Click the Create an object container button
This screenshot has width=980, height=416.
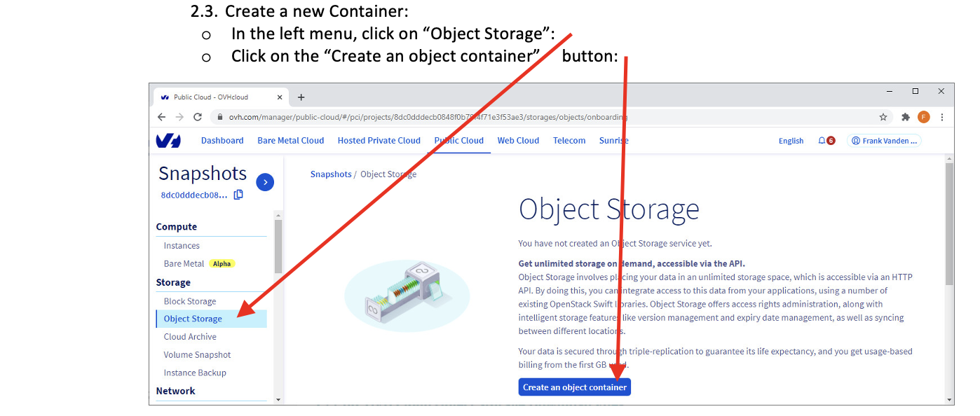575,387
